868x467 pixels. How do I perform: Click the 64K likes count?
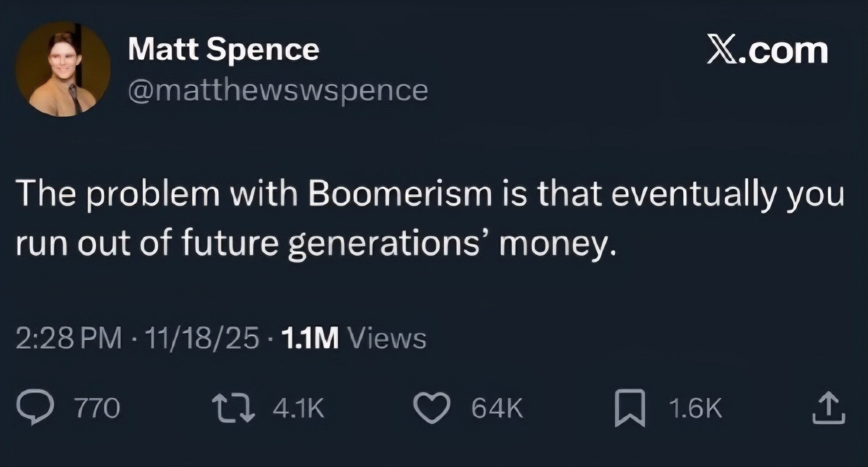point(497,408)
